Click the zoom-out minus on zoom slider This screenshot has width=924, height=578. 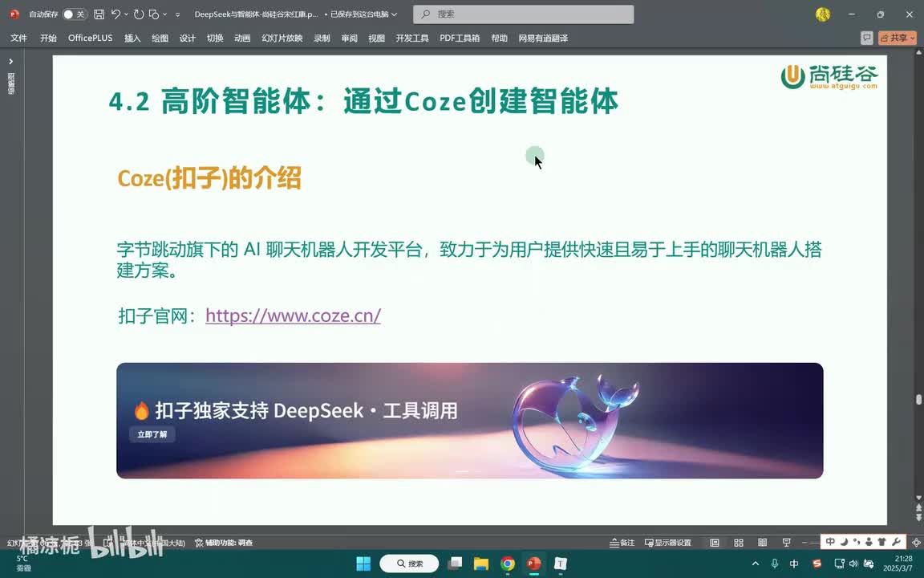[805, 543]
